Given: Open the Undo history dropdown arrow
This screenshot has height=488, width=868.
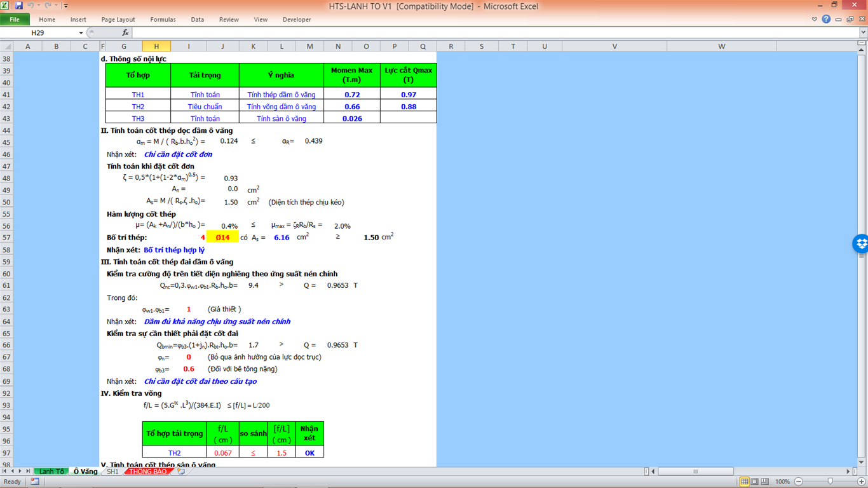Looking at the screenshot, I should pos(38,6).
